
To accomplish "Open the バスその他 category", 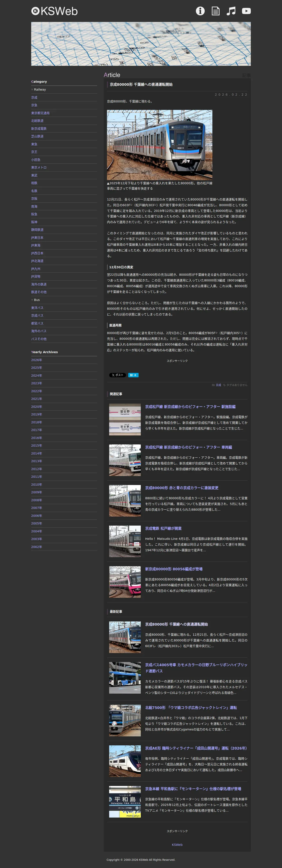I will 39,339.
